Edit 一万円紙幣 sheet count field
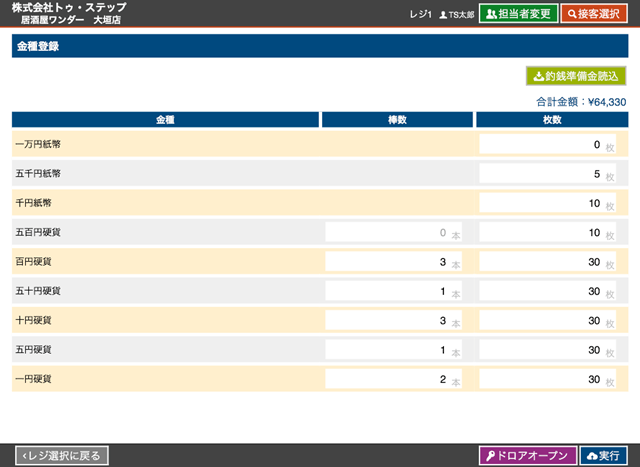The height and width of the screenshot is (467, 640). (x=541, y=145)
